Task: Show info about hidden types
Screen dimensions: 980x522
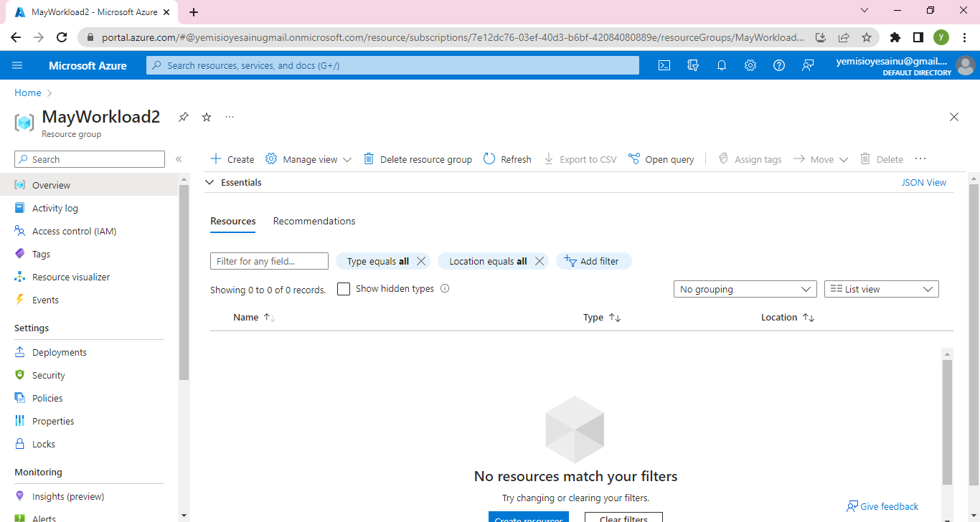Action: tap(445, 288)
